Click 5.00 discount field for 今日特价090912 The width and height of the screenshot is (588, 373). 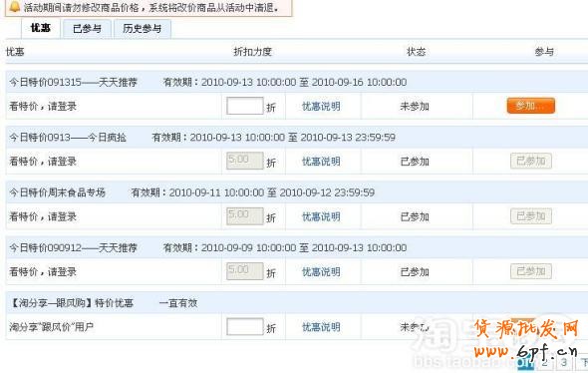[245, 271]
